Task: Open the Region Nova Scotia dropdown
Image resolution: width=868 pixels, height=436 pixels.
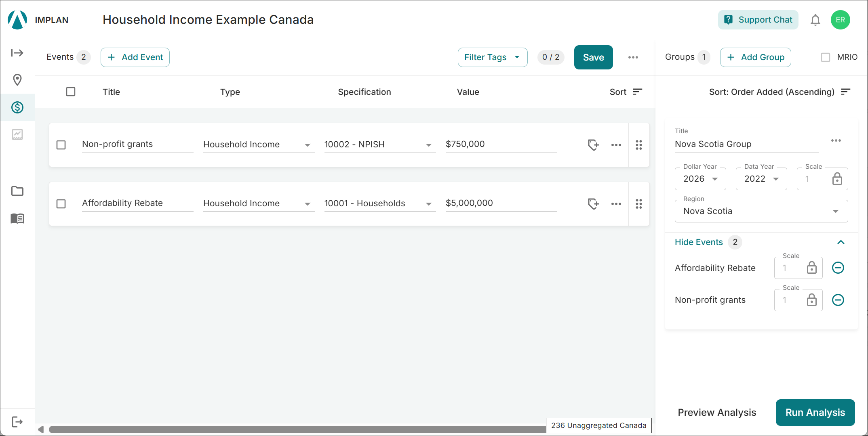Action: [x=761, y=211]
